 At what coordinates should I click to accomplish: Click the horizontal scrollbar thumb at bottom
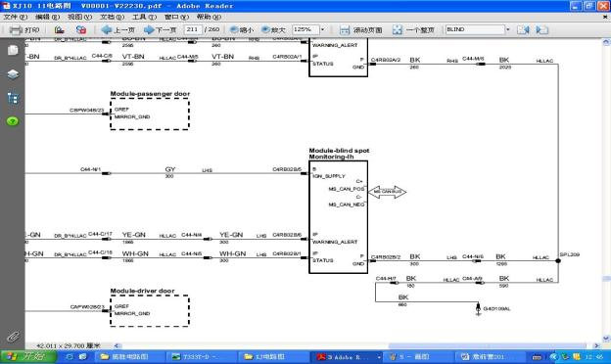(487, 345)
